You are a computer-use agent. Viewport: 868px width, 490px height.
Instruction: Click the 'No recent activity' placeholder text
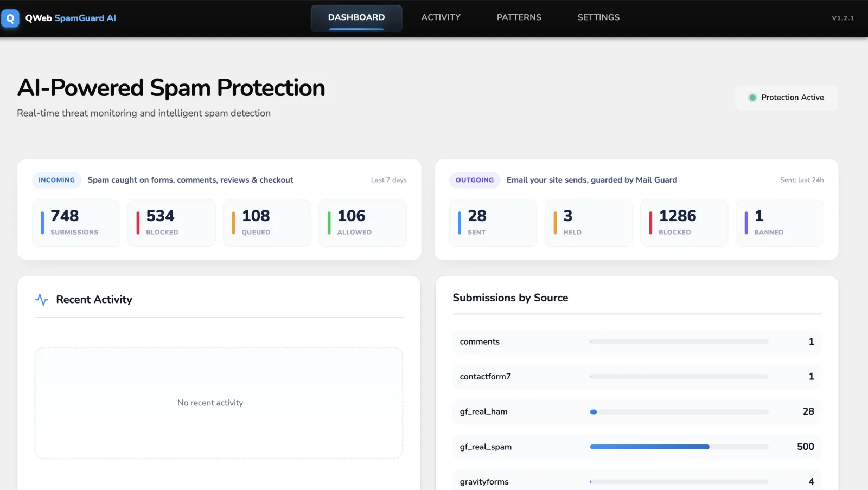[x=210, y=403]
